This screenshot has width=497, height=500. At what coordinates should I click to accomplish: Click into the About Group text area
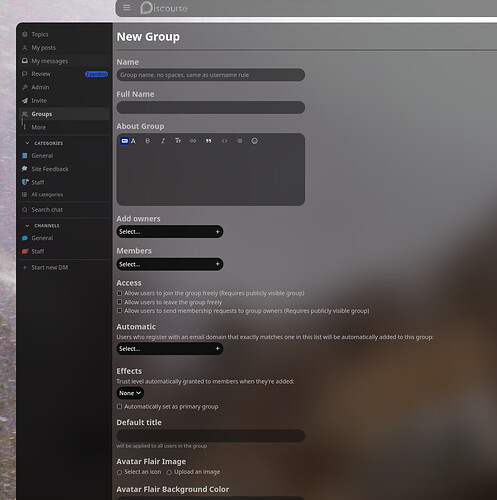tap(211, 177)
